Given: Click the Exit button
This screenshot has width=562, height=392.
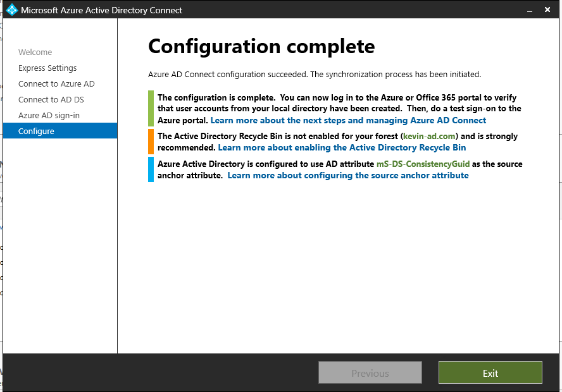Looking at the screenshot, I should [x=490, y=372].
